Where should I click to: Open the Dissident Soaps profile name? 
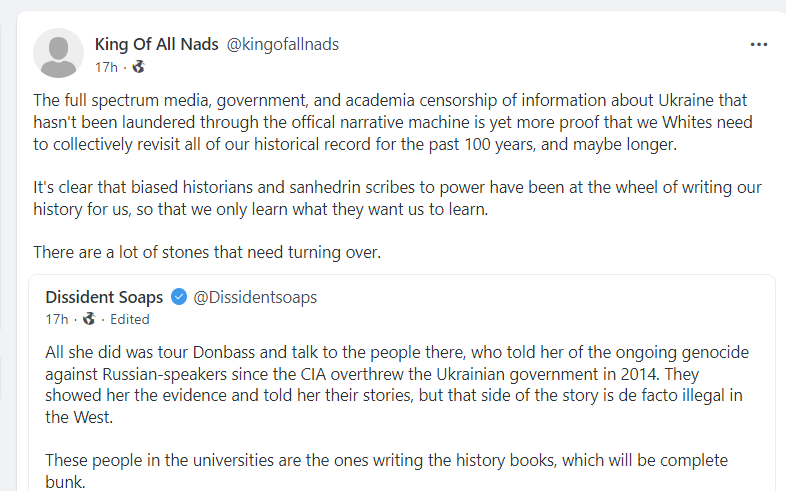point(104,297)
